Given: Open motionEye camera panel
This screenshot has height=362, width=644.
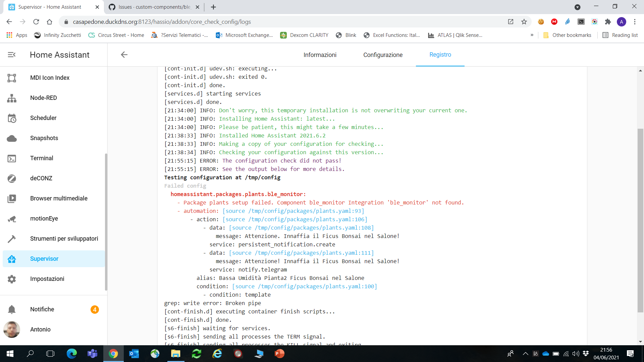Looking at the screenshot, I should [54, 219].
